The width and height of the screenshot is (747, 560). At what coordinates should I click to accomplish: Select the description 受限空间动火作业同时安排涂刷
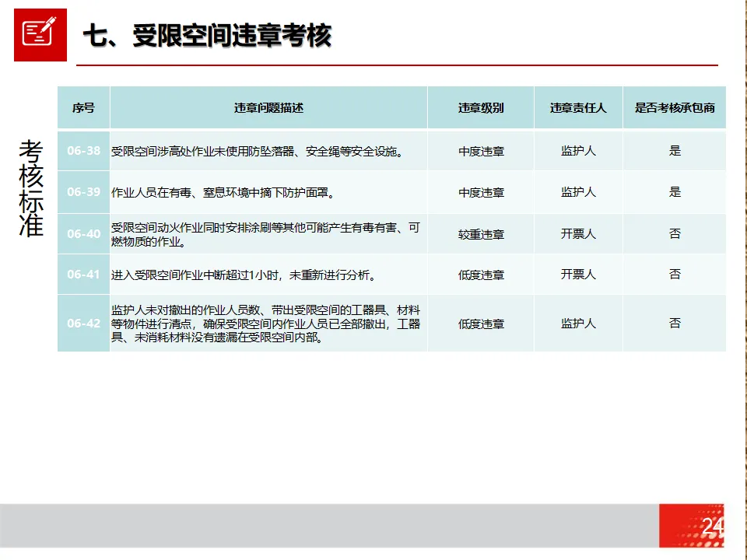(x=266, y=234)
